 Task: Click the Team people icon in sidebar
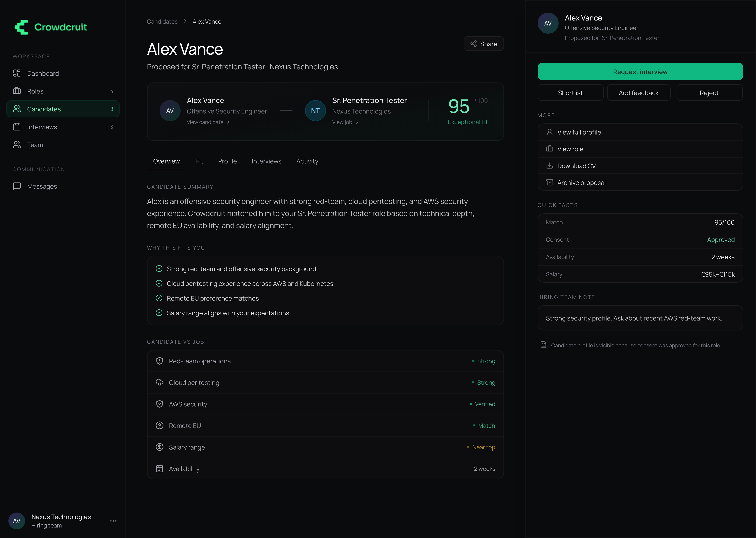coord(17,144)
